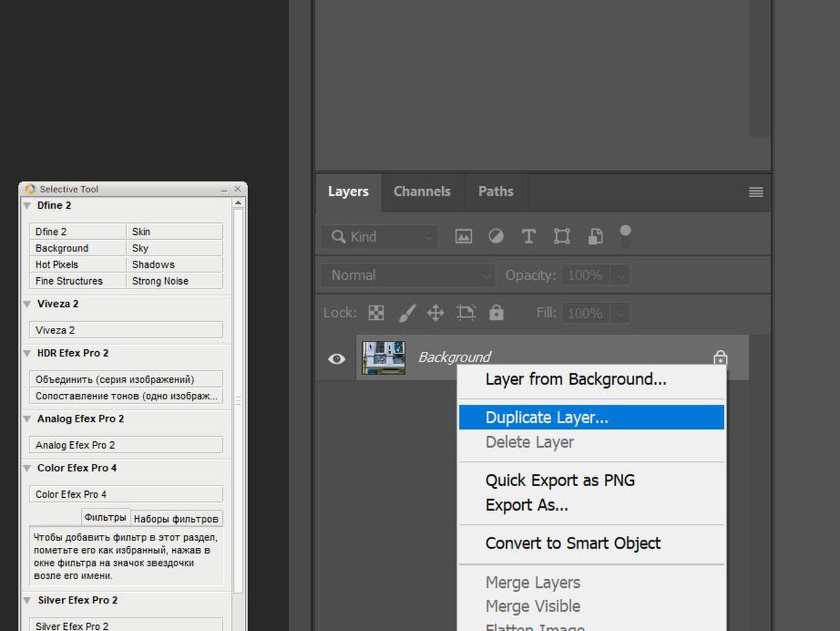Open the Наборы фильтров tab

point(176,519)
